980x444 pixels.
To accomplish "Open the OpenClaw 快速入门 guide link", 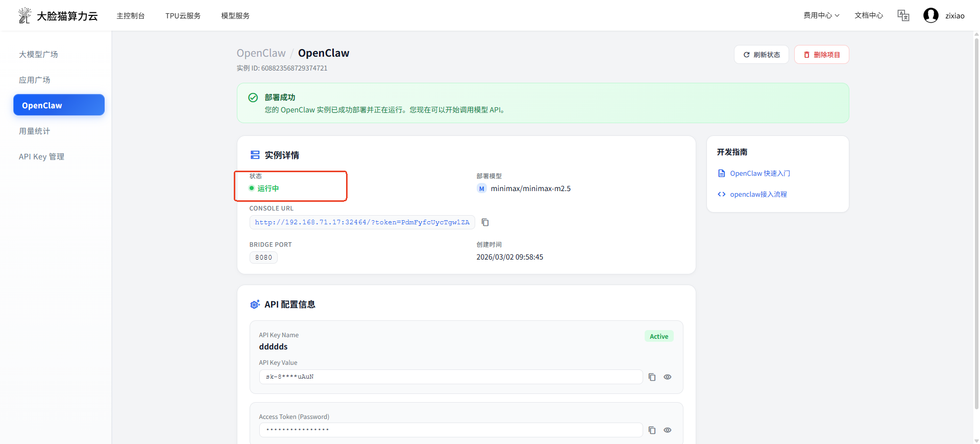I will 759,173.
